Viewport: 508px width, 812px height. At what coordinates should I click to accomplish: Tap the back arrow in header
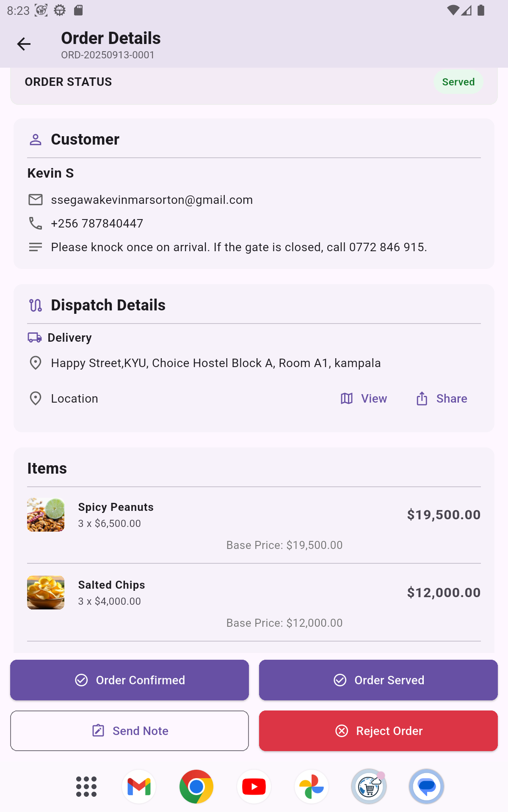pos(24,44)
